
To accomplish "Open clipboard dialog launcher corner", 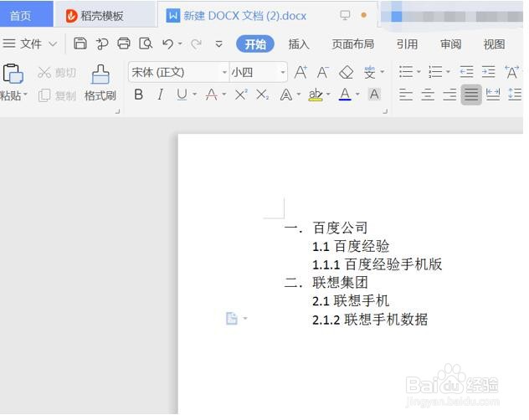I will tap(118, 111).
